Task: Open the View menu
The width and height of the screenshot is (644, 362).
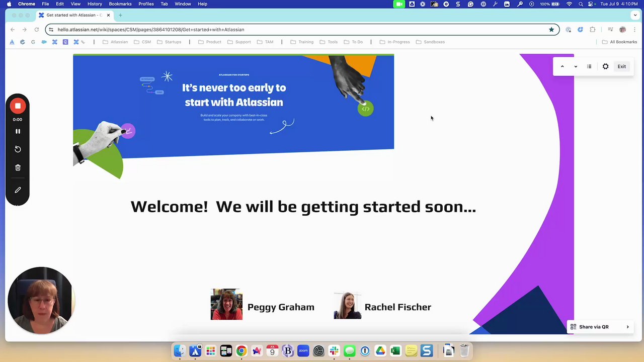Action: [75, 4]
